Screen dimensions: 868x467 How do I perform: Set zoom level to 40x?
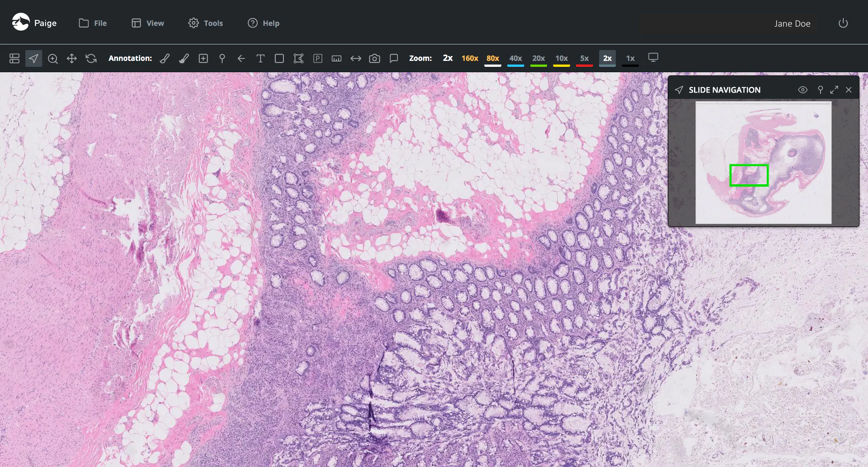[x=515, y=58]
